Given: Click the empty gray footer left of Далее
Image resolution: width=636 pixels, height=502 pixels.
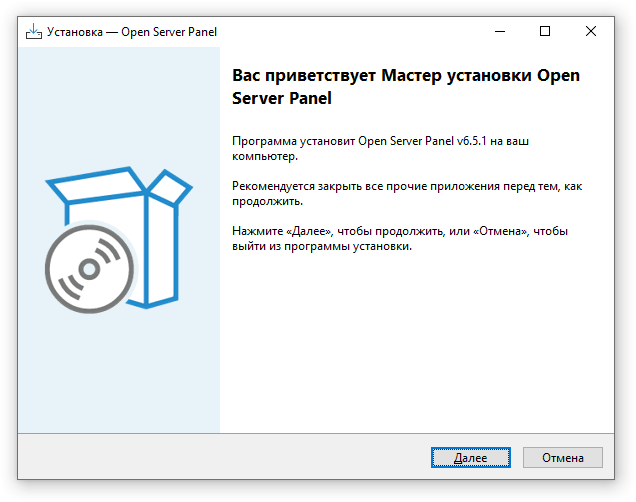Looking at the screenshot, I should tap(223, 457).
